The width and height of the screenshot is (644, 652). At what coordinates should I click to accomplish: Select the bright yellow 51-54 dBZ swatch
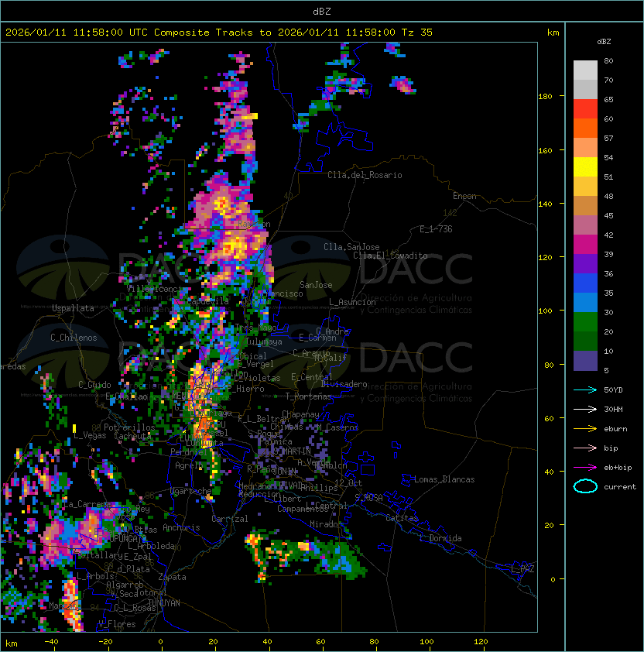click(585, 167)
